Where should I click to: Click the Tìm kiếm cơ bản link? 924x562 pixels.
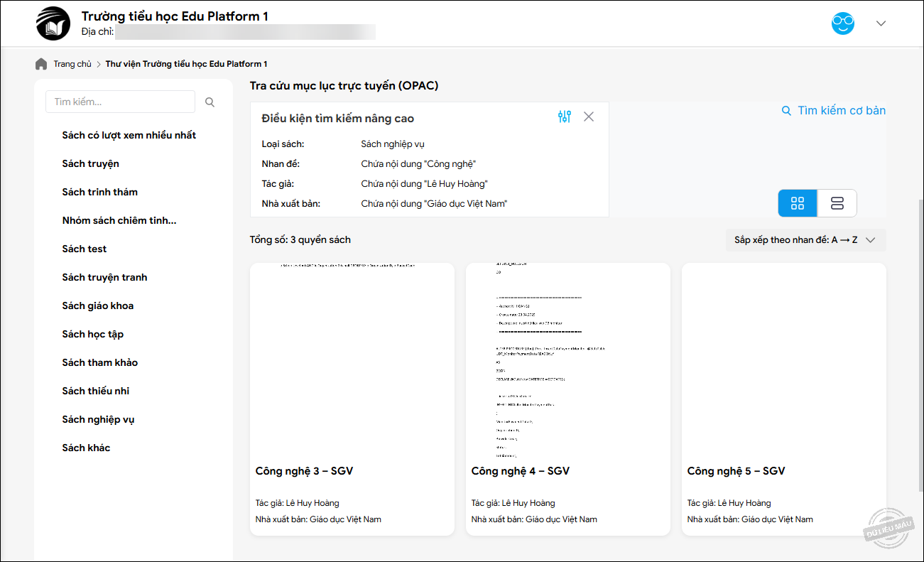tap(835, 110)
